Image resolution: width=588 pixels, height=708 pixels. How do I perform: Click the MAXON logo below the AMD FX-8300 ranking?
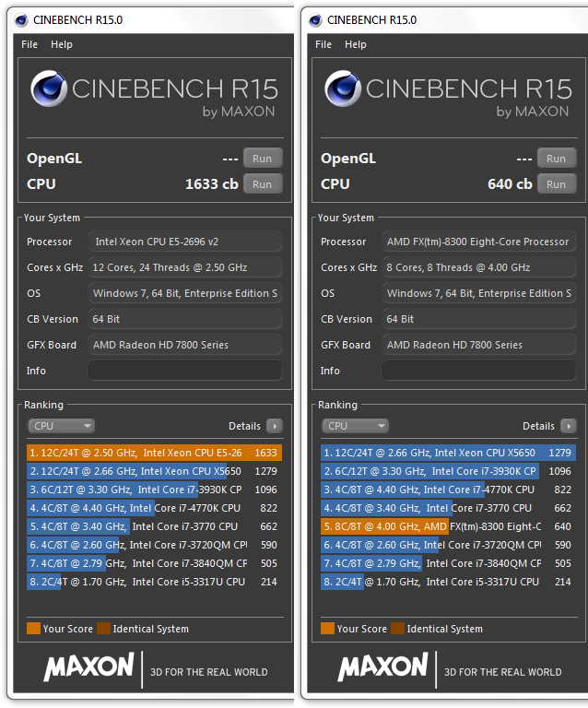[382, 667]
